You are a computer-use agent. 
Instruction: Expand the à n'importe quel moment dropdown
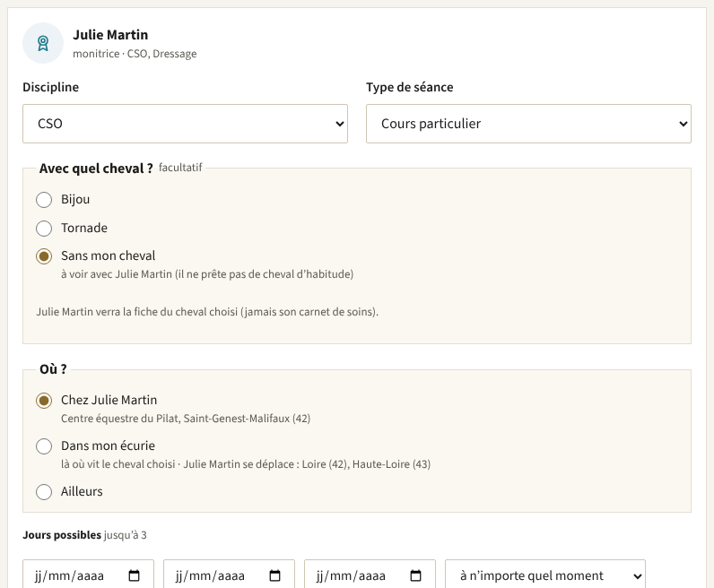coord(545,575)
